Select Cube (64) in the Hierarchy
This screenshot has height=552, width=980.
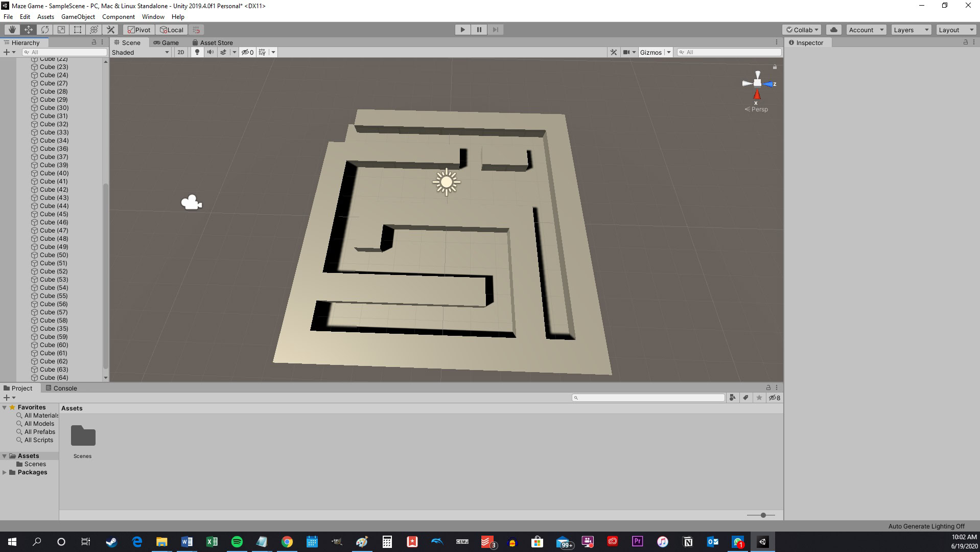[53, 377]
